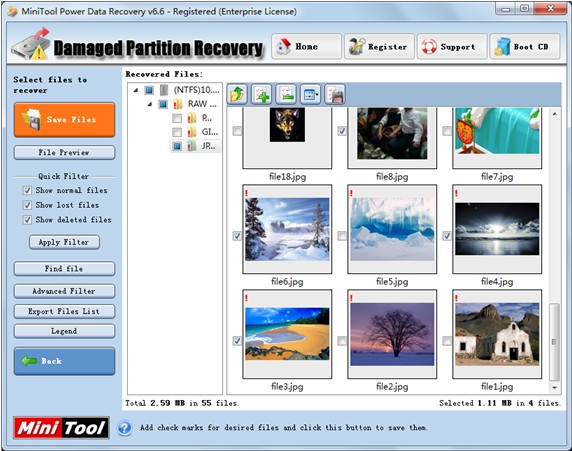Check the box beside file5.jpg
Screen dimensions: 572x451
point(342,236)
